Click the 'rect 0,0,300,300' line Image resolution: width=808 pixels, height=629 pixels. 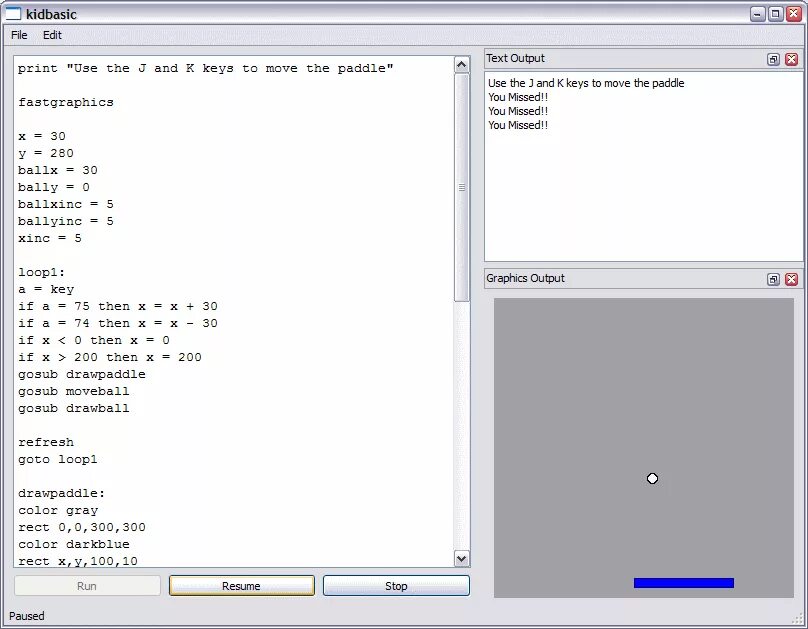tap(82, 527)
